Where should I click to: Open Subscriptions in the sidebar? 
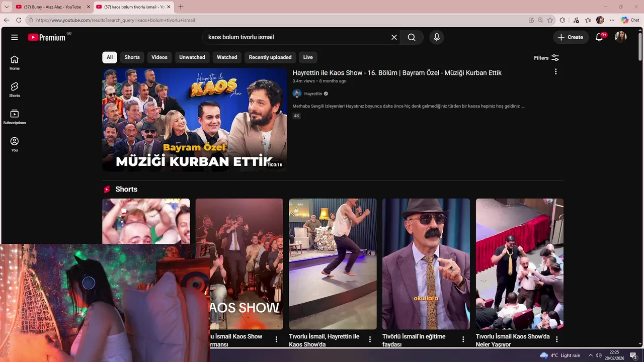pos(15,117)
